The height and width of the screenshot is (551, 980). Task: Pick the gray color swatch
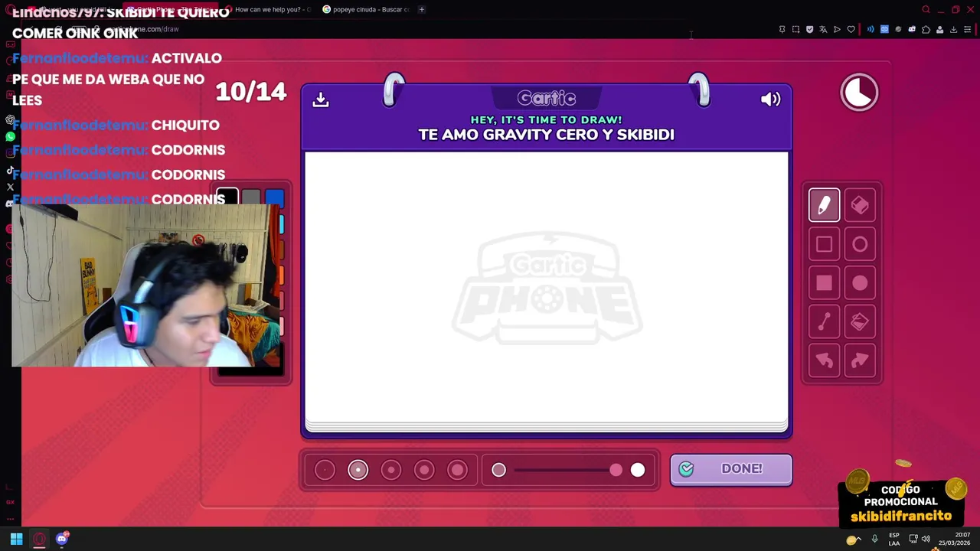coord(251,198)
